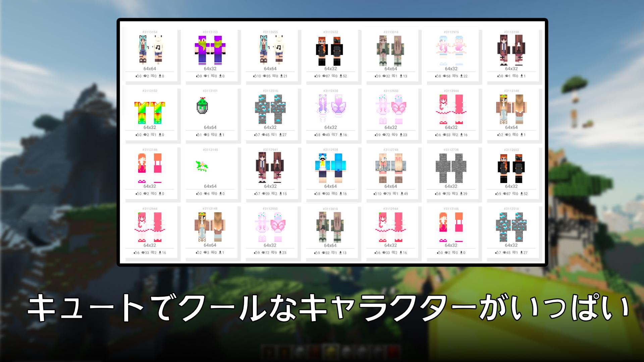
Task: Click the thumbs-up icon on skin #3112941
Action: [256, 194]
